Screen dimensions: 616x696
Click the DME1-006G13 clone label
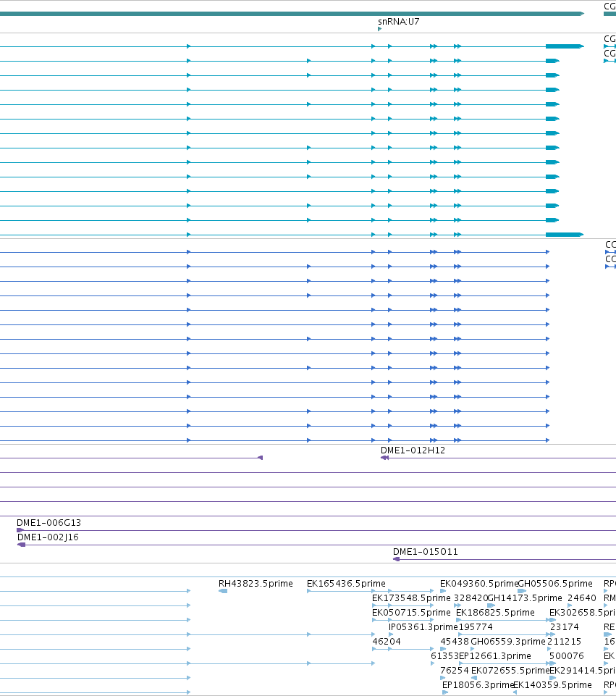(48, 522)
